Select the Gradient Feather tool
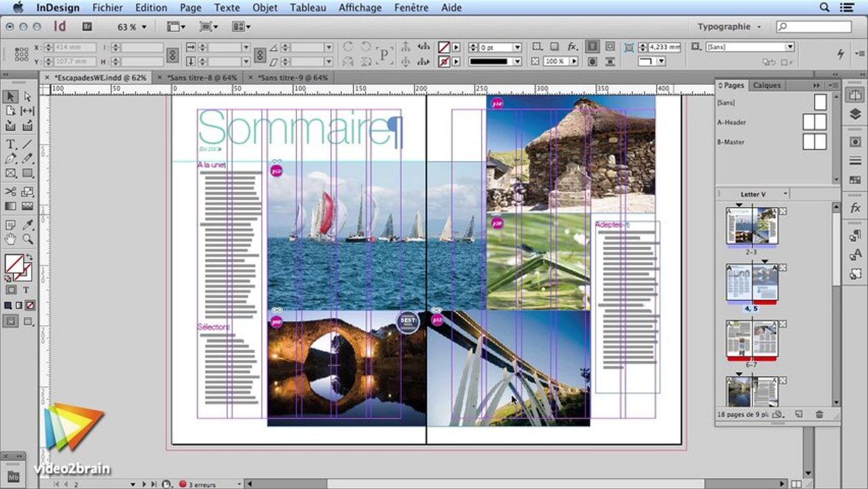This screenshot has height=489, width=868. pos(28,206)
